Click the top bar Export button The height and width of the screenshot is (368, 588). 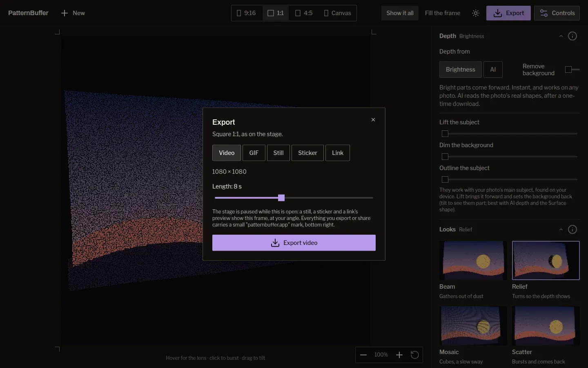pyautogui.click(x=508, y=13)
